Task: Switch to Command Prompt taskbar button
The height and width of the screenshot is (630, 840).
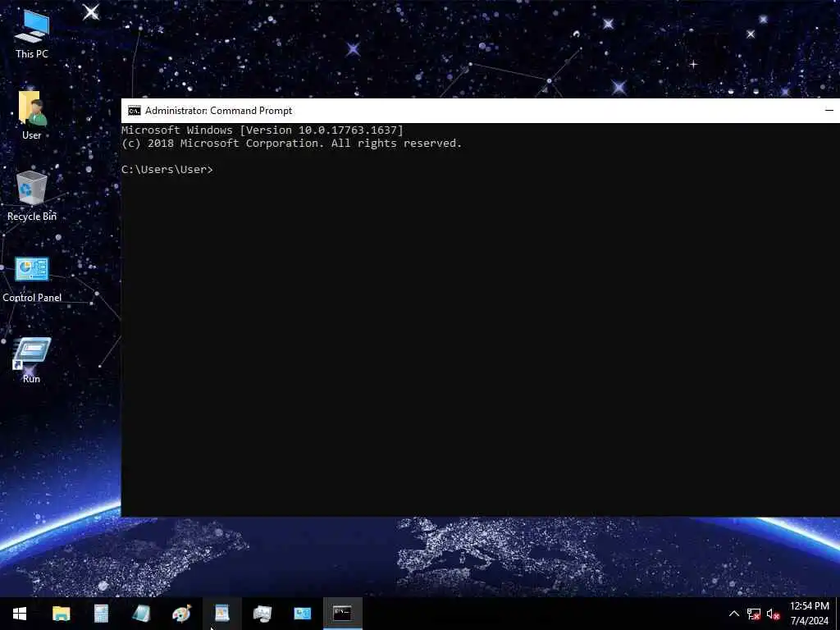Action: tap(343, 614)
